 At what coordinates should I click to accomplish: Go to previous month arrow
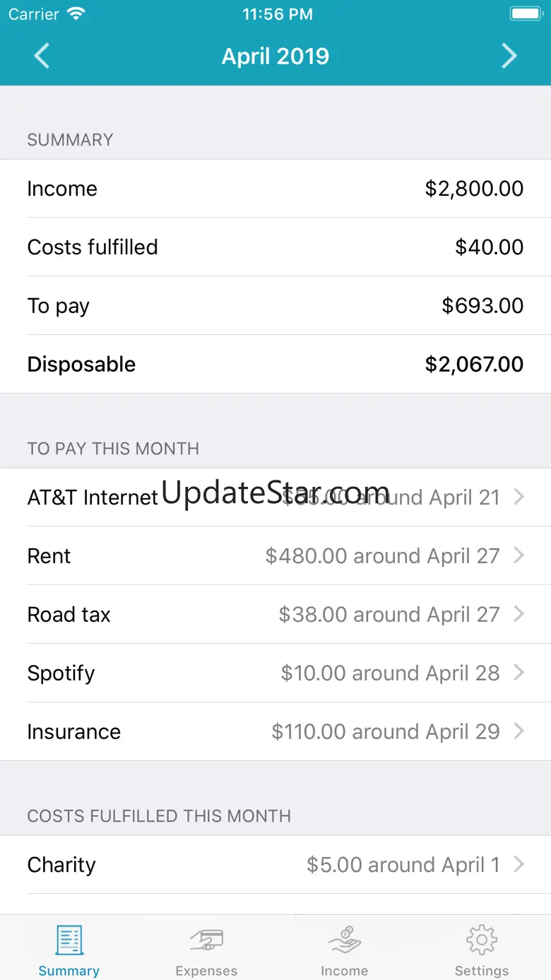tap(42, 57)
